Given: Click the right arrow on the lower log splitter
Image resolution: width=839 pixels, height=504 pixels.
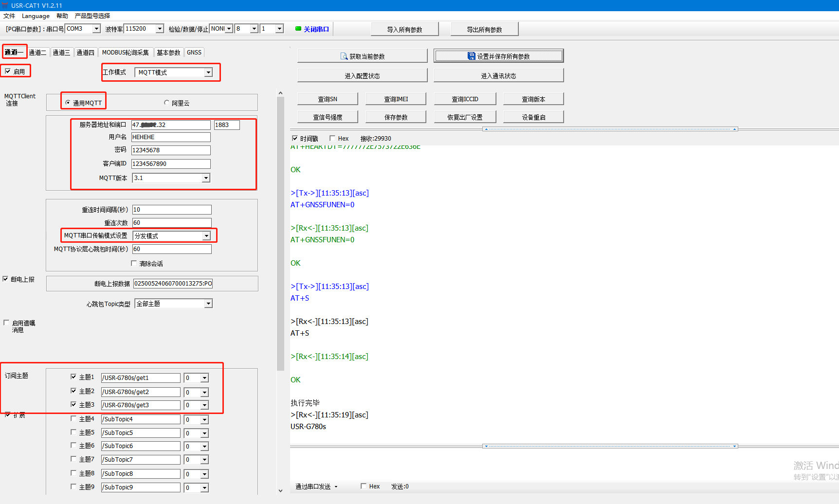Looking at the screenshot, I should (x=735, y=446).
